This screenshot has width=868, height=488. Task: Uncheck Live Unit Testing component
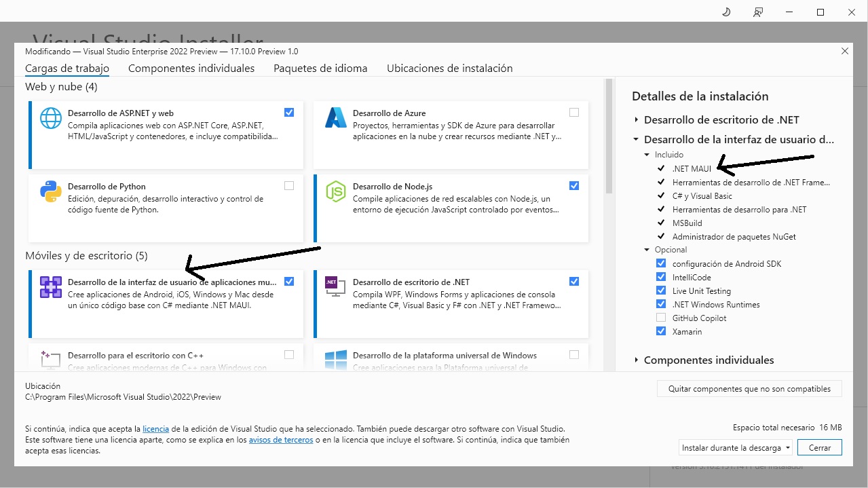[x=661, y=290]
